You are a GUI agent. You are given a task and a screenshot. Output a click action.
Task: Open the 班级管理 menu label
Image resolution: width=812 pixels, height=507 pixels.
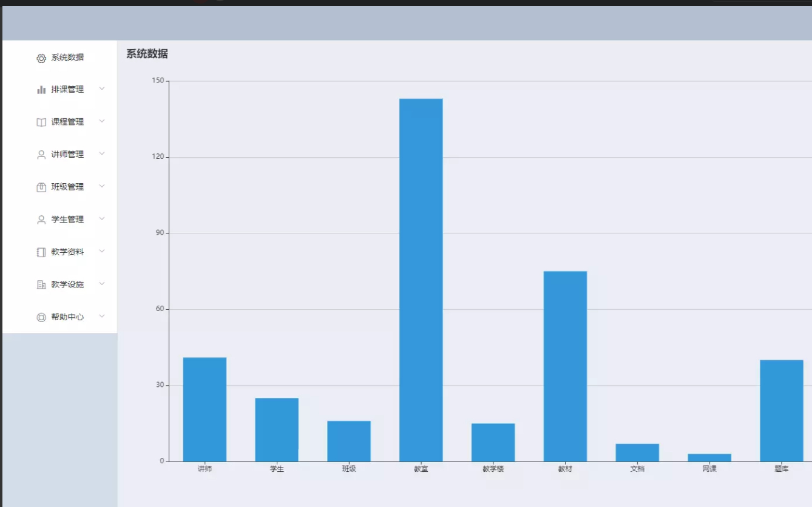click(67, 187)
